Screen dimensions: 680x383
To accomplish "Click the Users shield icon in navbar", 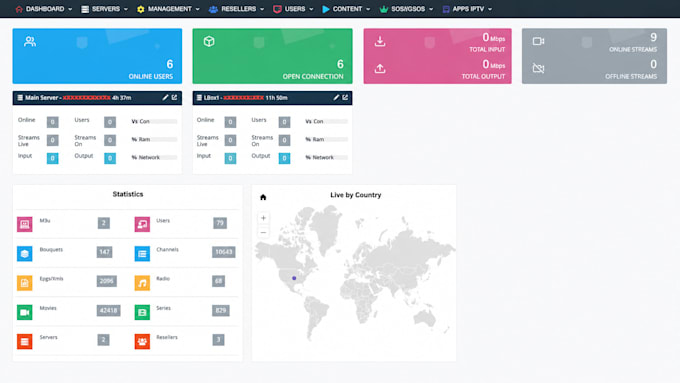I will [277, 9].
